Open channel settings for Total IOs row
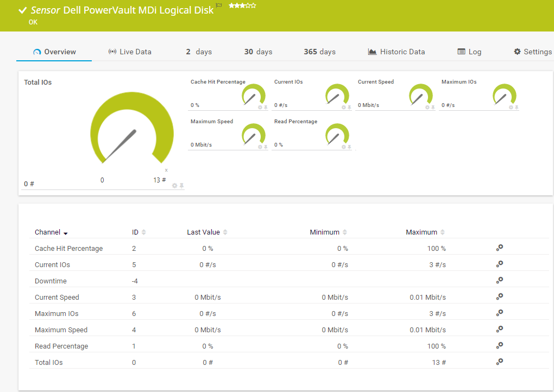The width and height of the screenshot is (554, 392). [x=499, y=362]
